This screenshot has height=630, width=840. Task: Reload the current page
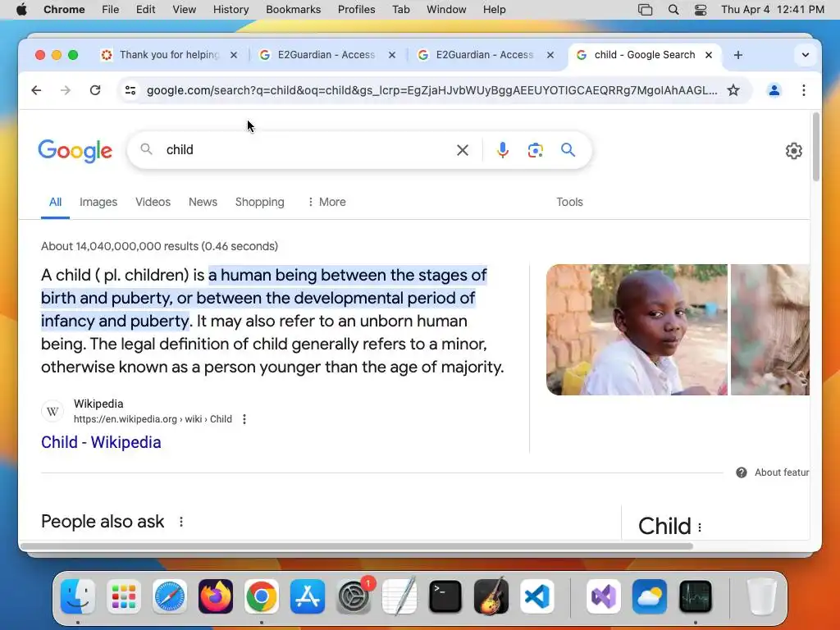point(95,90)
